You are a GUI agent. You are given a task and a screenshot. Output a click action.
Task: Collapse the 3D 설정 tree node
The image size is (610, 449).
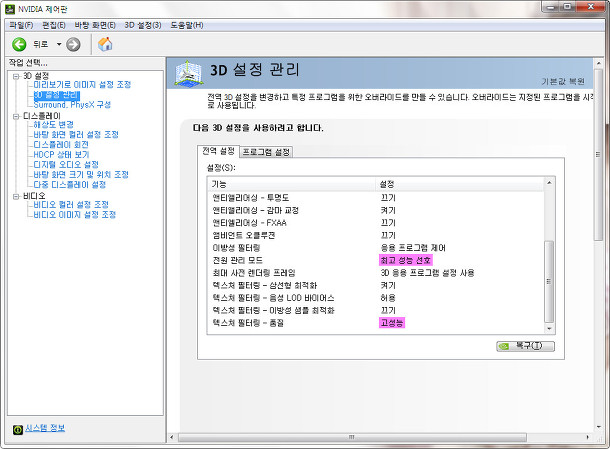[16, 76]
